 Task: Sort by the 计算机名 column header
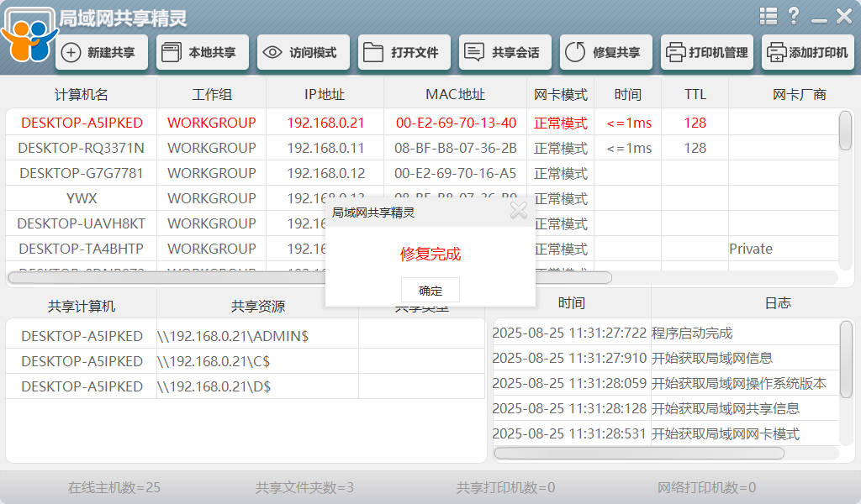coord(82,95)
